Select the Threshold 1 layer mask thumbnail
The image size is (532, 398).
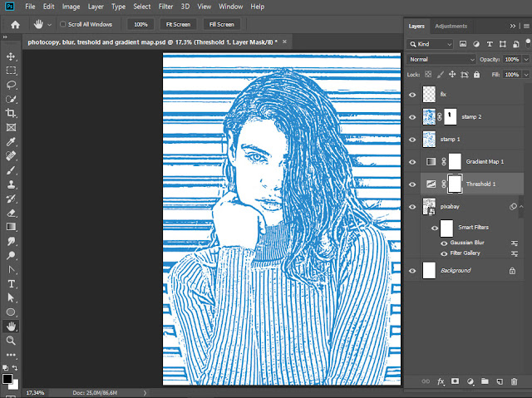[x=455, y=184]
